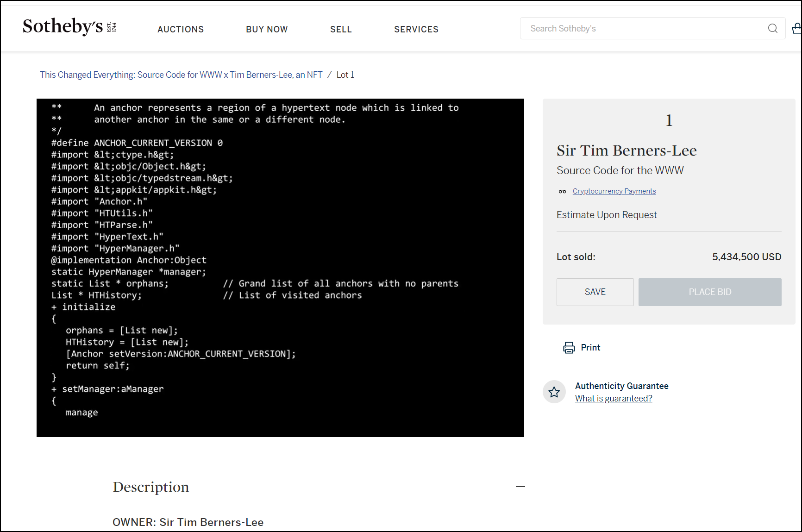802x532 pixels.
Task: Click the Save button
Action: [595, 292]
